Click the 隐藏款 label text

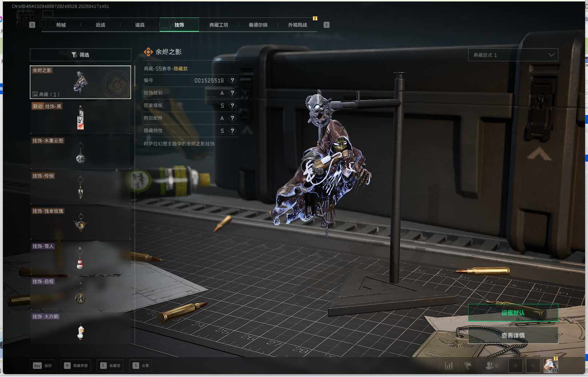[x=180, y=68]
